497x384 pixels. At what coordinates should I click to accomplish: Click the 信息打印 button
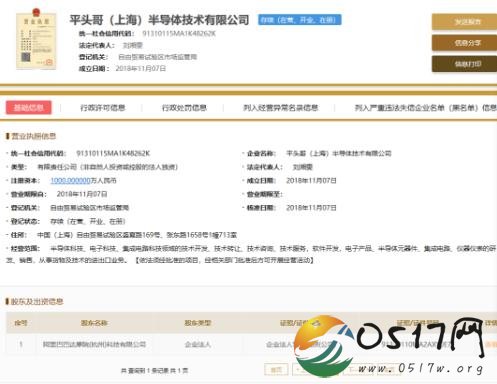coord(464,64)
